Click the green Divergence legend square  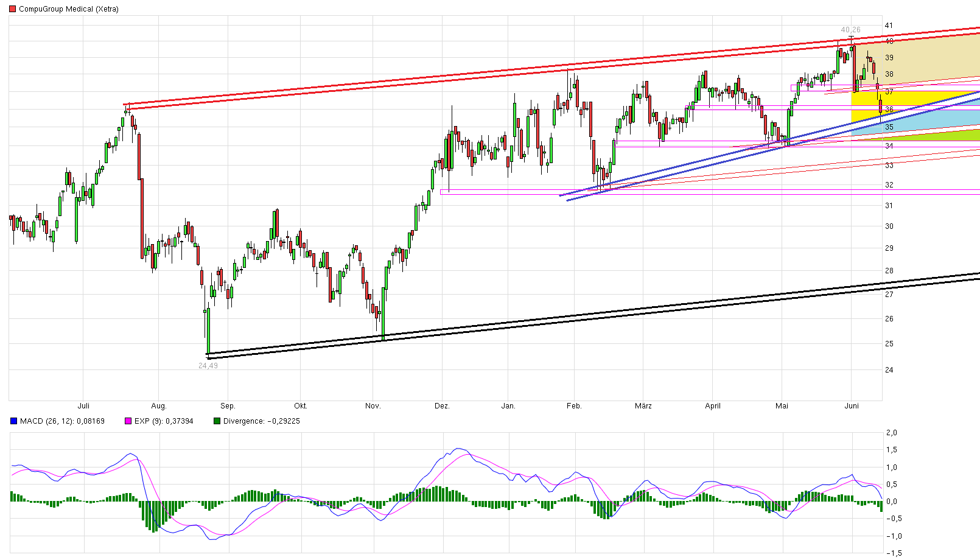click(217, 421)
